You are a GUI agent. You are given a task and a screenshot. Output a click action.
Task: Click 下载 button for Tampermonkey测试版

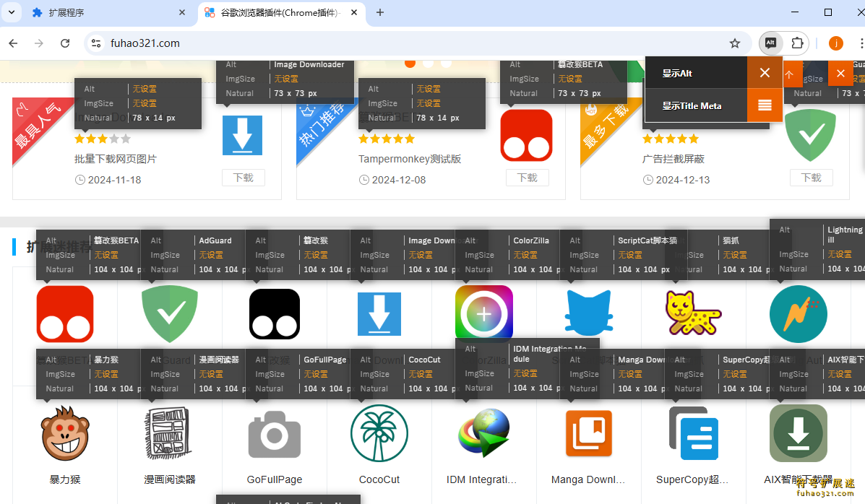click(528, 178)
